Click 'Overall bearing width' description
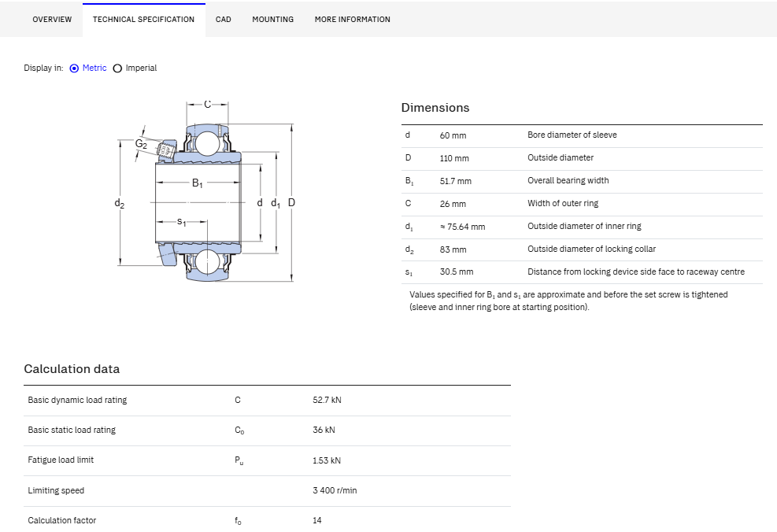The width and height of the screenshot is (777, 532). pyautogui.click(x=568, y=180)
